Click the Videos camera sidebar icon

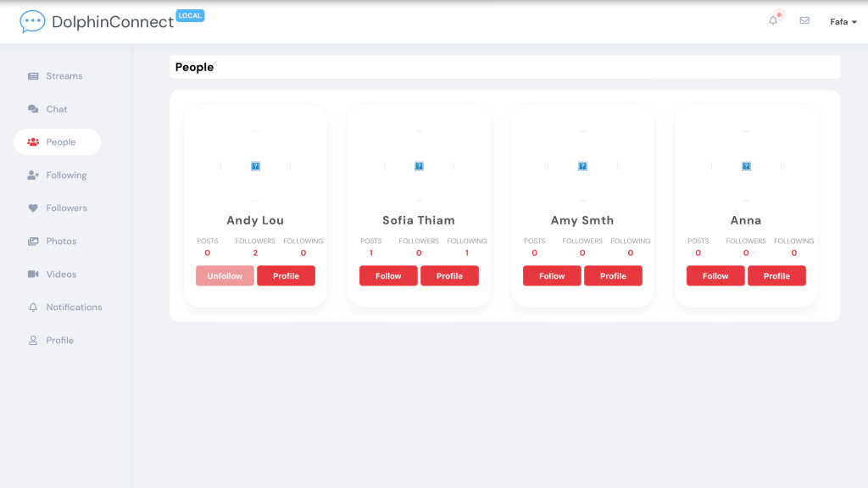33,274
